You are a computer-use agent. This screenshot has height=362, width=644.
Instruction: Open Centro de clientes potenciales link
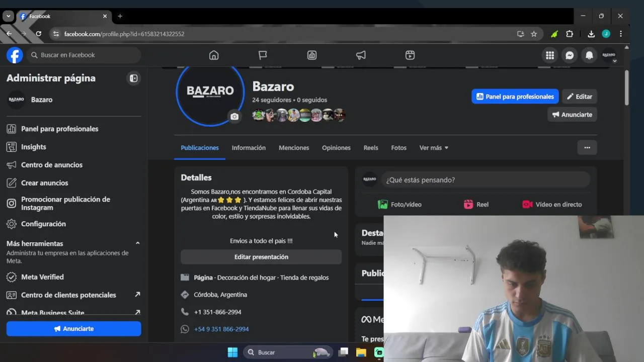[x=73, y=295]
